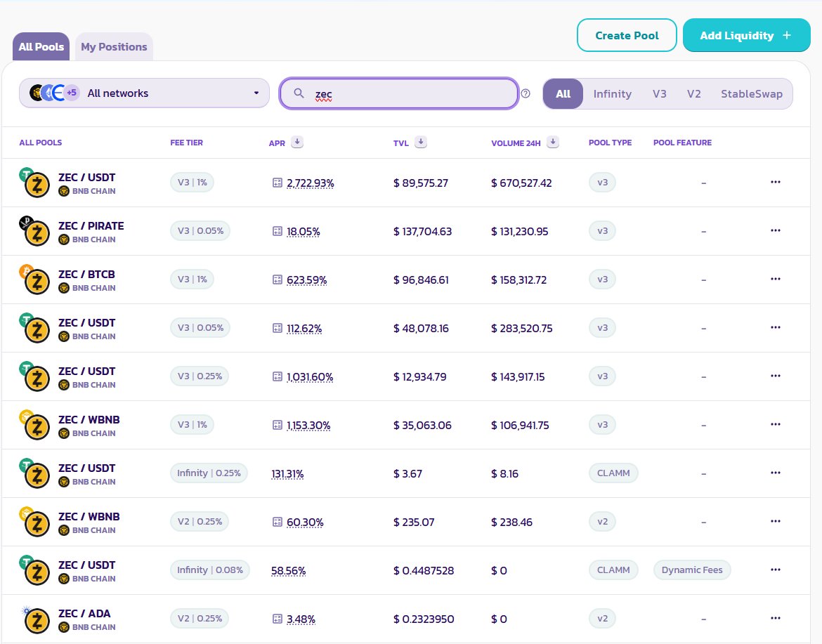Click the ZEC / ADA token pair icon
This screenshot has width=822, height=644.
pos(34,619)
